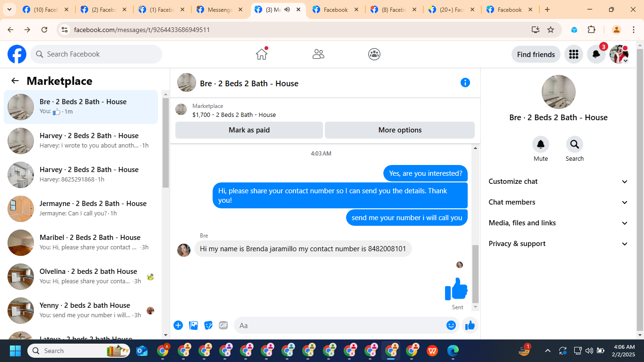Choose a GIF icon in composer
The height and width of the screenshot is (362, 644).
tap(223, 325)
